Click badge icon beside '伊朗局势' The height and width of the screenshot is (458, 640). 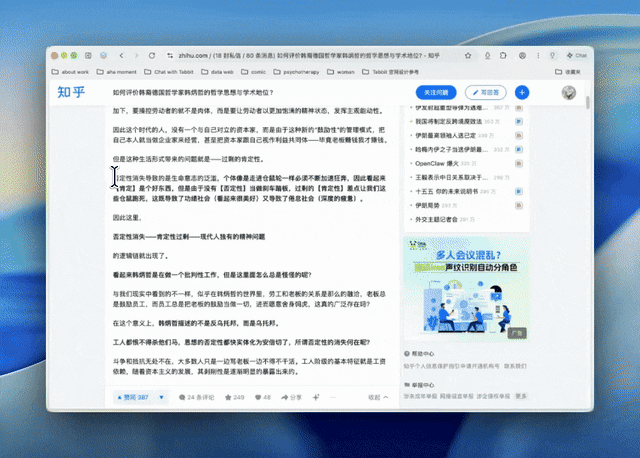click(518, 205)
